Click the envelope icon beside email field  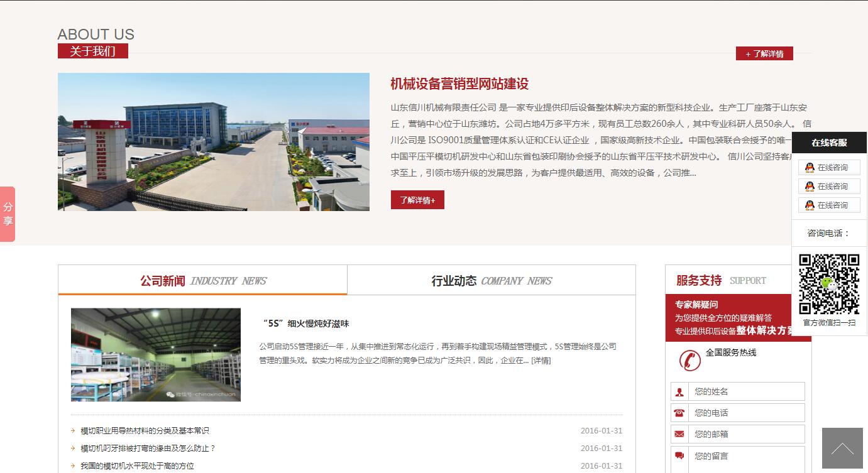point(679,434)
